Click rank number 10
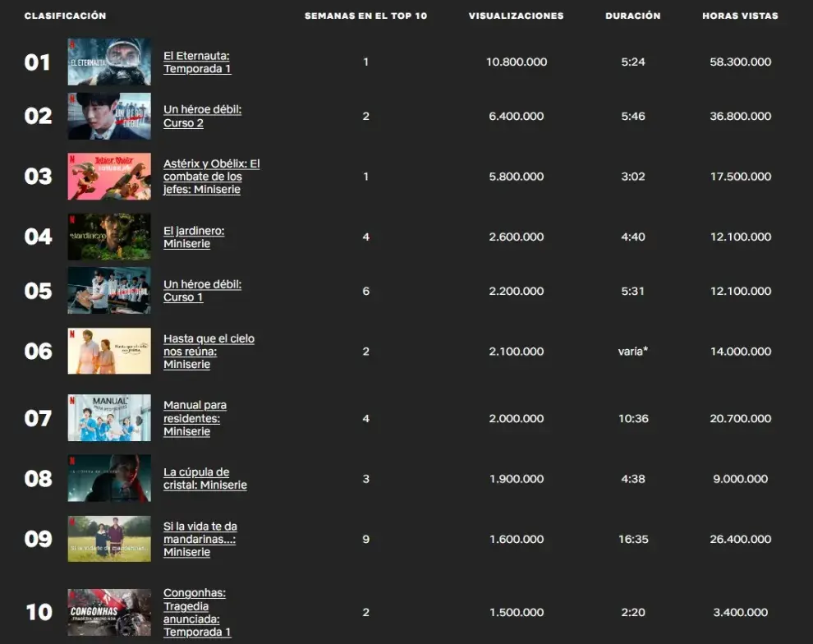This screenshot has height=644, width=813. pos(39,612)
